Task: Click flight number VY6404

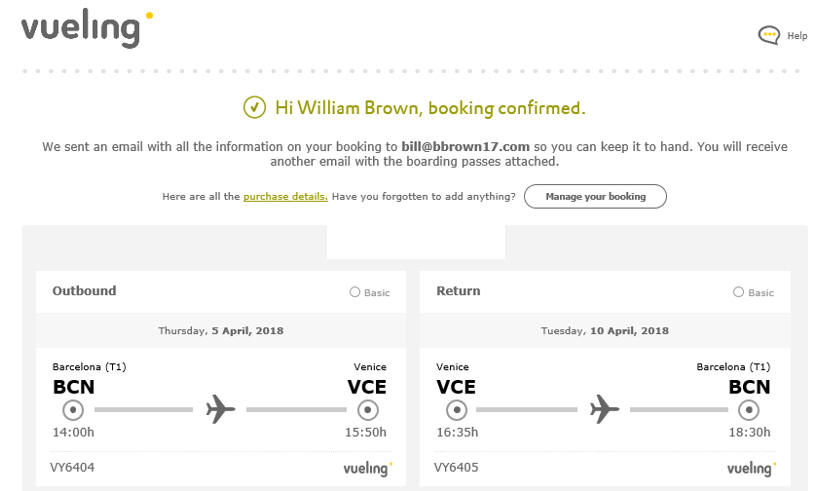Action: pyautogui.click(x=73, y=467)
